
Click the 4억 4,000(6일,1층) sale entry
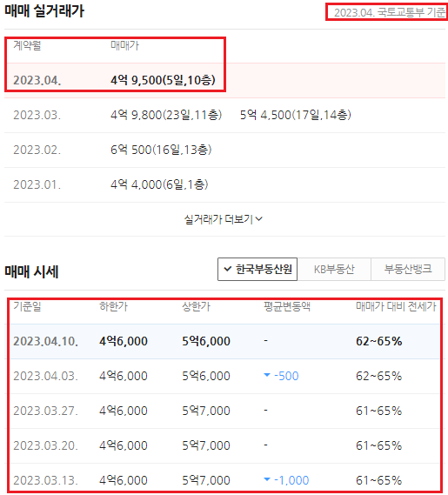pyautogui.click(x=159, y=184)
